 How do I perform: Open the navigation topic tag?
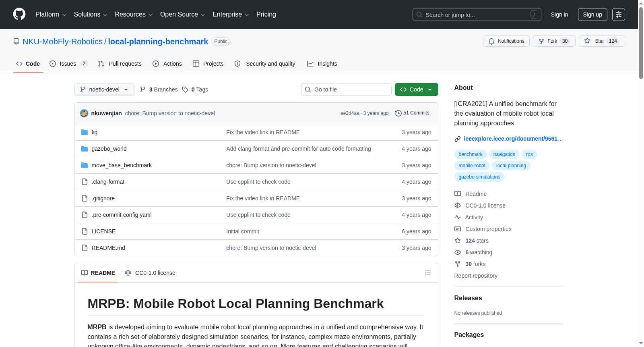pos(504,154)
